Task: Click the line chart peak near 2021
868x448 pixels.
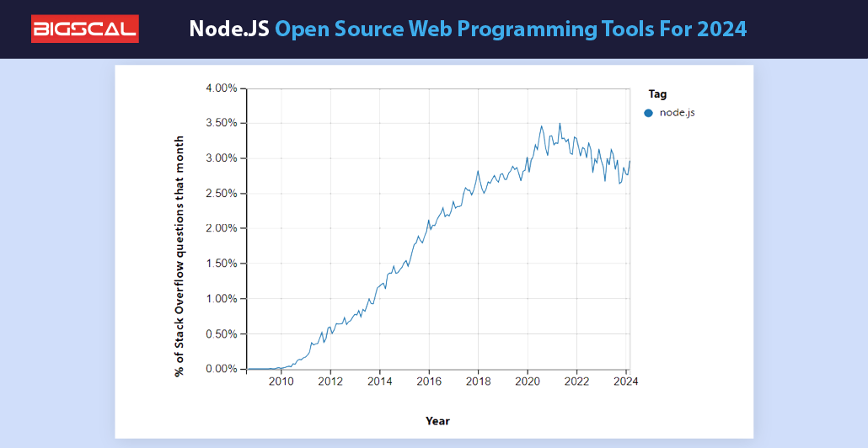Action: (x=560, y=123)
